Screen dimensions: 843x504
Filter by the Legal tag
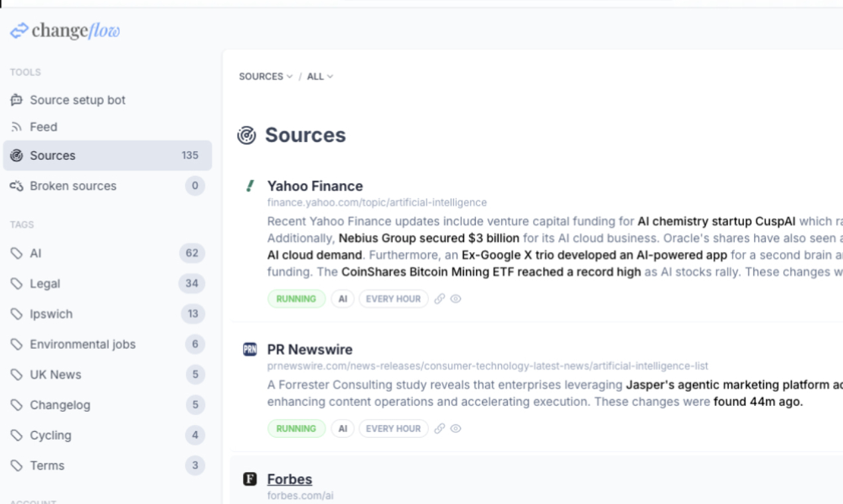tap(45, 284)
